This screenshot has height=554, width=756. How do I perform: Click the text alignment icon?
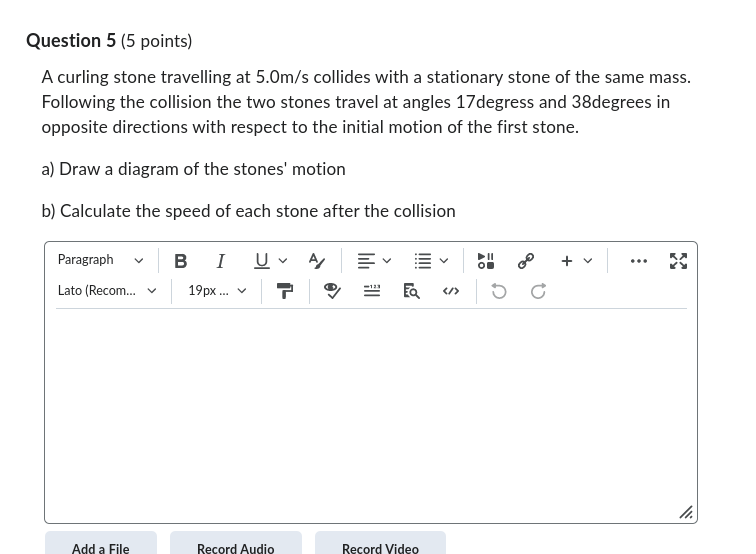(x=366, y=261)
